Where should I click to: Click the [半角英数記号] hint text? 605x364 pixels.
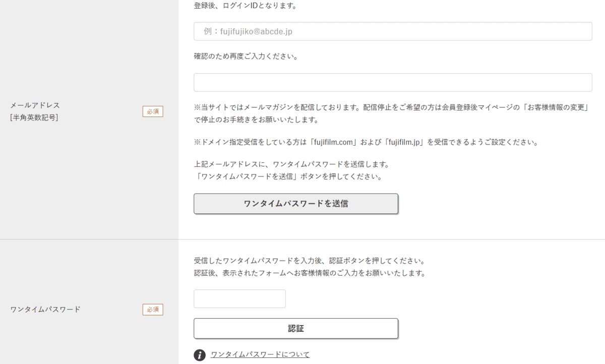[x=34, y=118]
